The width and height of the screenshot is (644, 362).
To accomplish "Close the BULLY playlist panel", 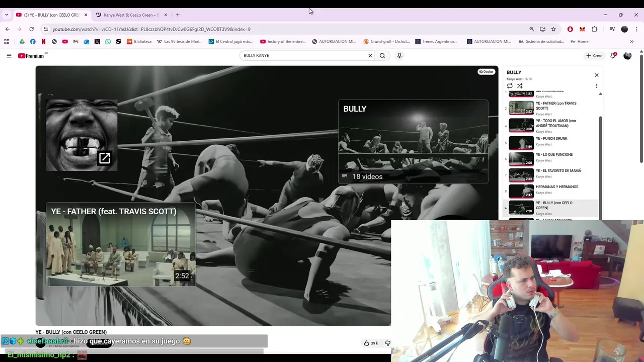I will tap(597, 75).
